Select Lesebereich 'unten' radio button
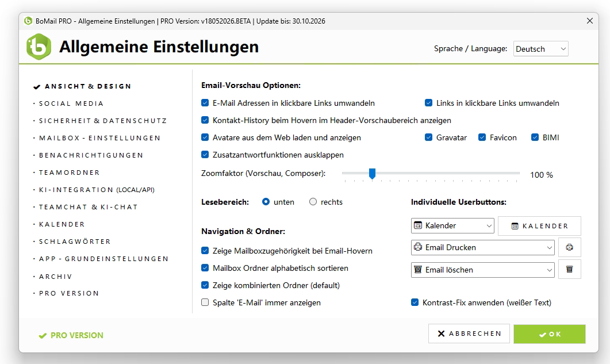Image resolution: width=610 pixels, height=364 pixels. [x=266, y=202]
